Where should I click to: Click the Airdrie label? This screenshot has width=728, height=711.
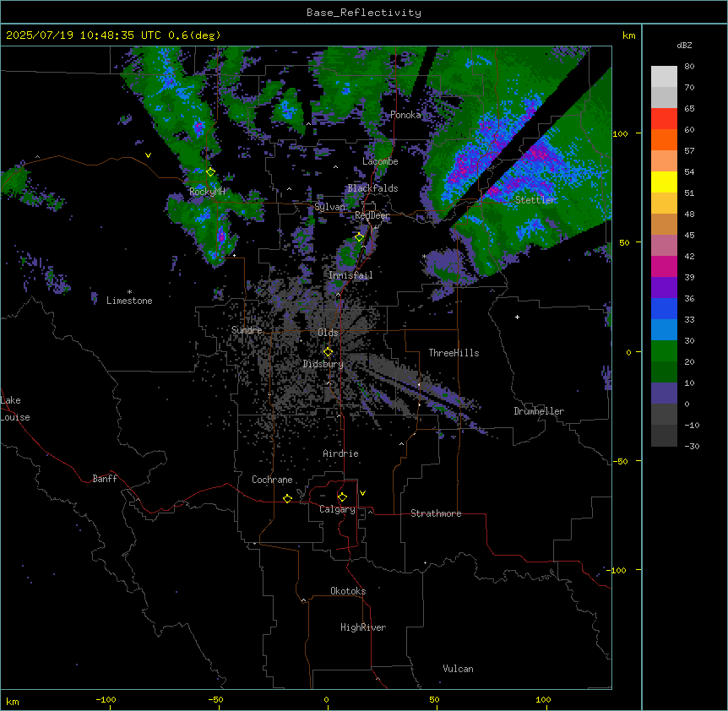[x=341, y=453]
